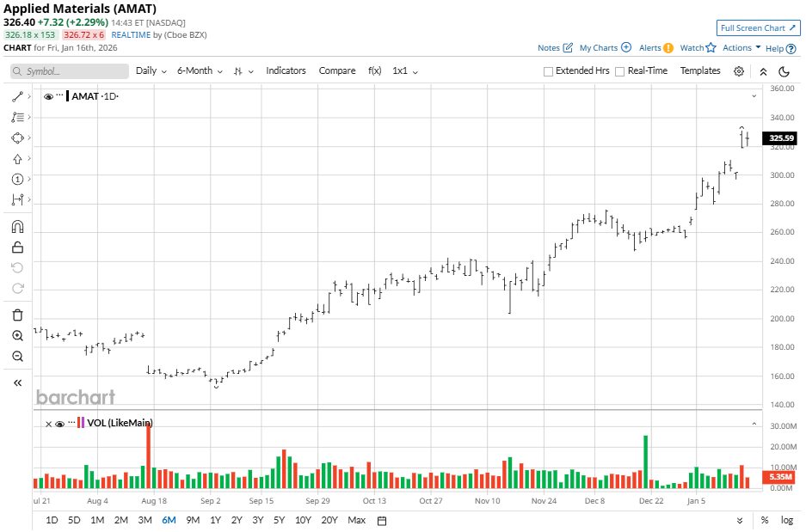Click the 325.59 current price label

click(x=781, y=138)
